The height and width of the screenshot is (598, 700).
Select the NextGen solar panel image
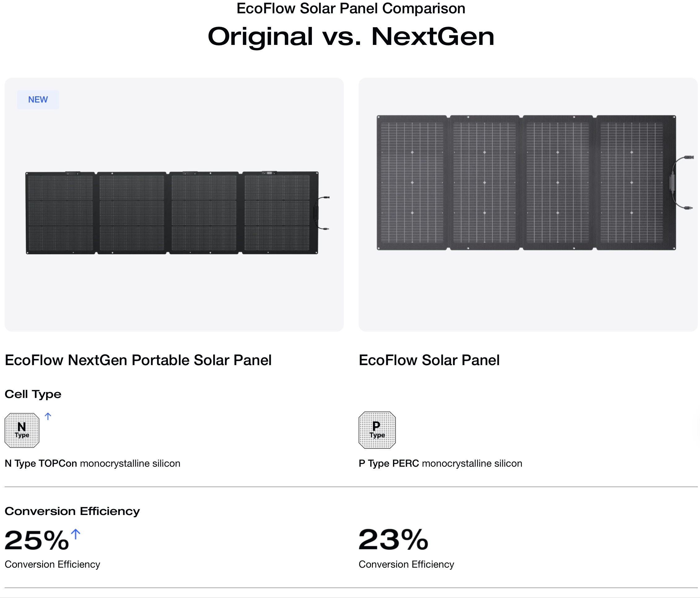coord(172,213)
